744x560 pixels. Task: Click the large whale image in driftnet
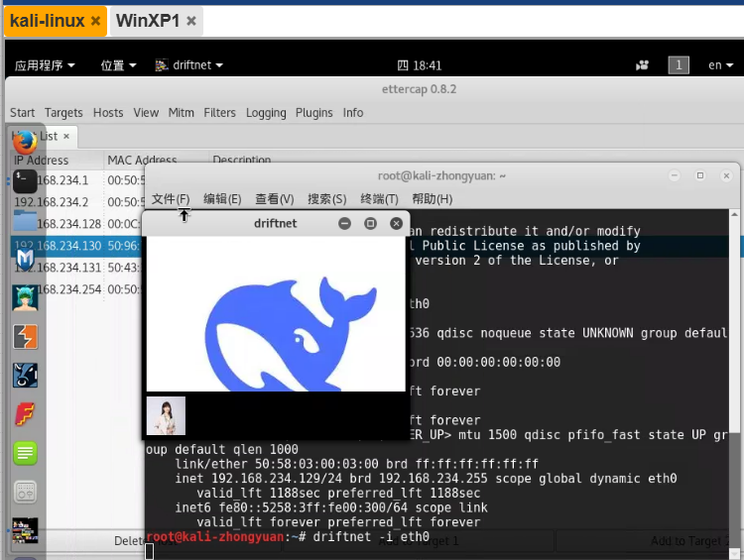click(276, 314)
